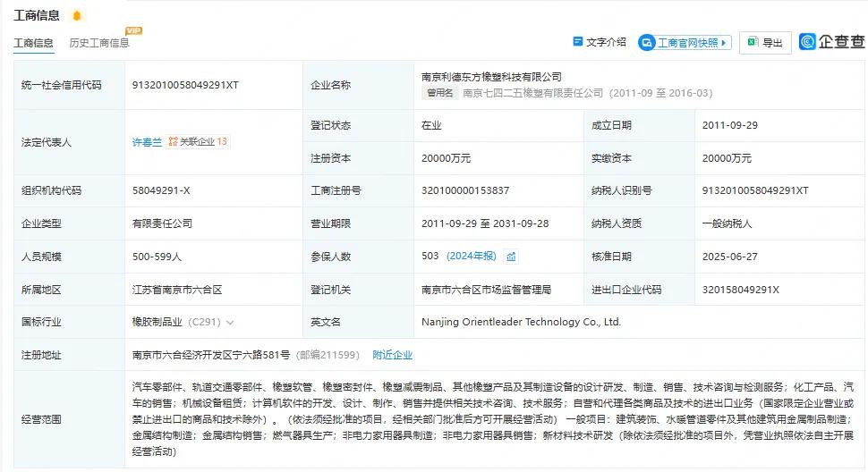The height and width of the screenshot is (472, 868).
Task: Click insured count 503
Action: point(430,256)
